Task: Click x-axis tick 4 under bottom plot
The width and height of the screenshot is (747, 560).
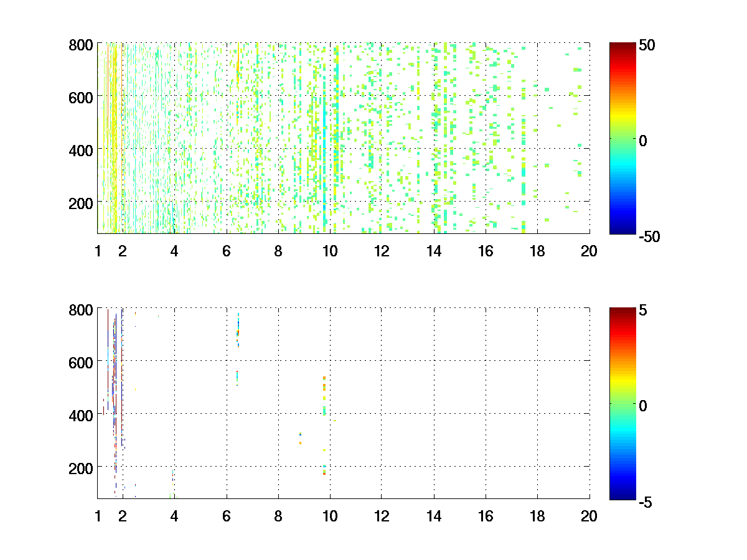Action: (174, 516)
